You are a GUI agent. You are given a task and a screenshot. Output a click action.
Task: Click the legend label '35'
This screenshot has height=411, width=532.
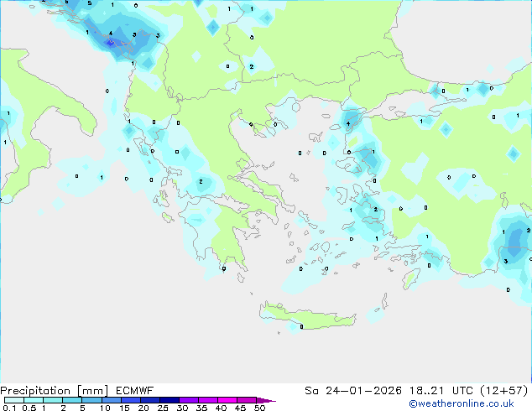click(201, 408)
